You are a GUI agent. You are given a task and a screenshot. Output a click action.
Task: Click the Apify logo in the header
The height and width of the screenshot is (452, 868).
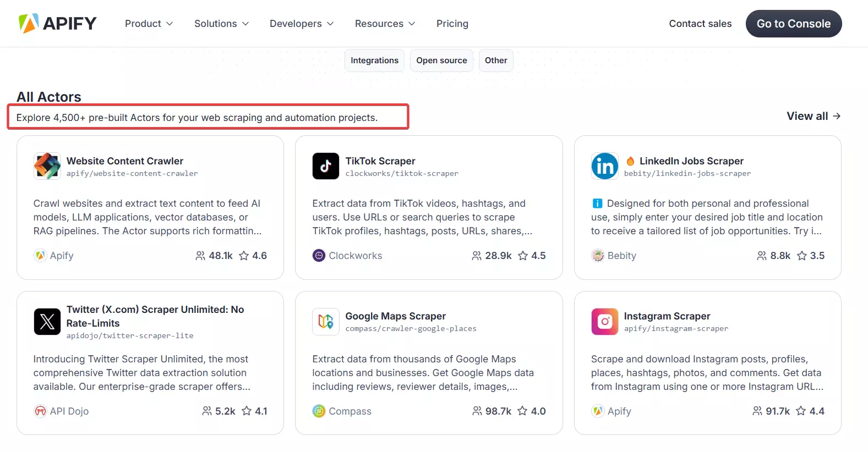tap(57, 24)
